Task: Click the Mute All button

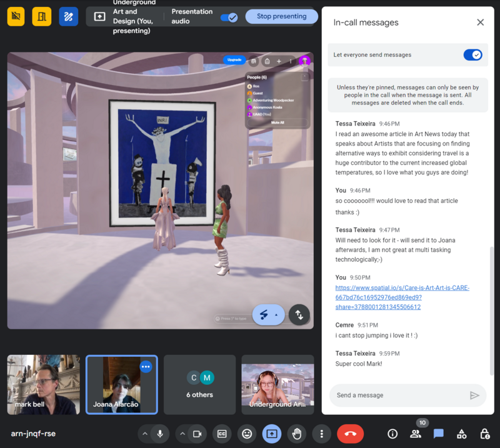Action: [277, 122]
